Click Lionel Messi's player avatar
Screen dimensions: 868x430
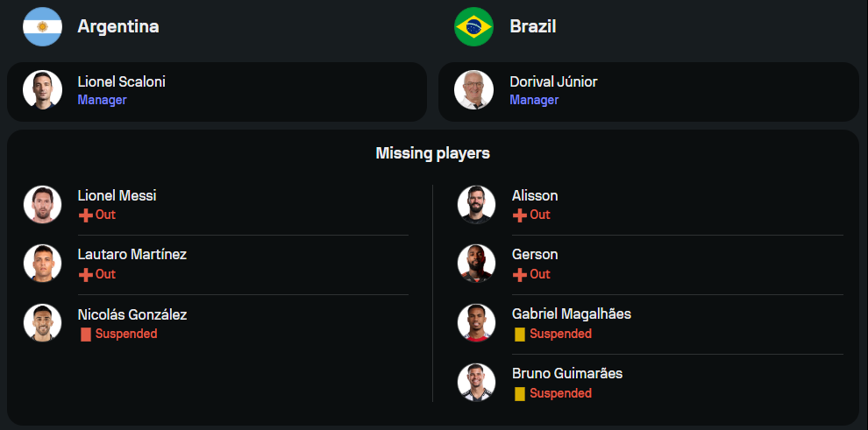coord(42,204)
